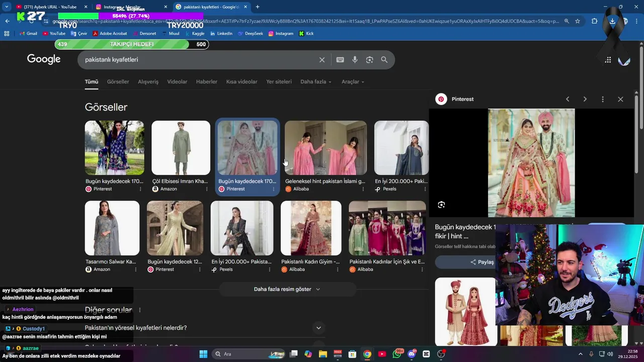This screenshot has width=644, height=362.
Task: Clear the search box text with X
Action: click(322, 60)
